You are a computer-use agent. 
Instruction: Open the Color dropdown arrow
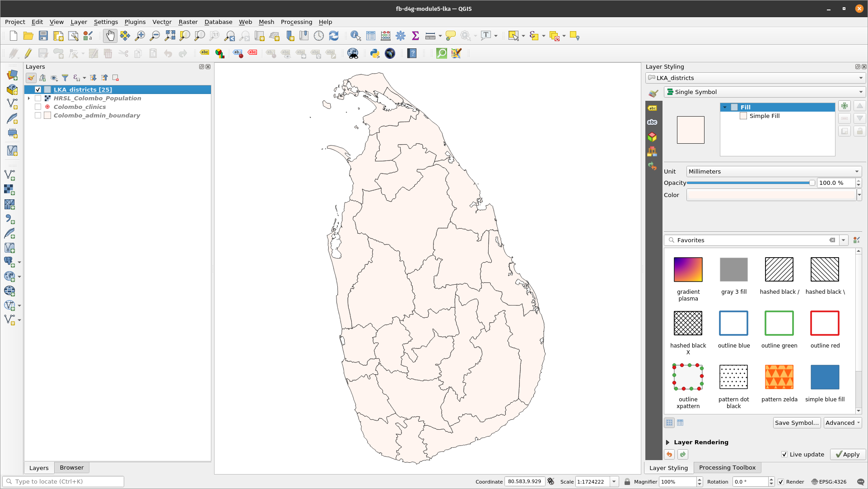(859, 195)
